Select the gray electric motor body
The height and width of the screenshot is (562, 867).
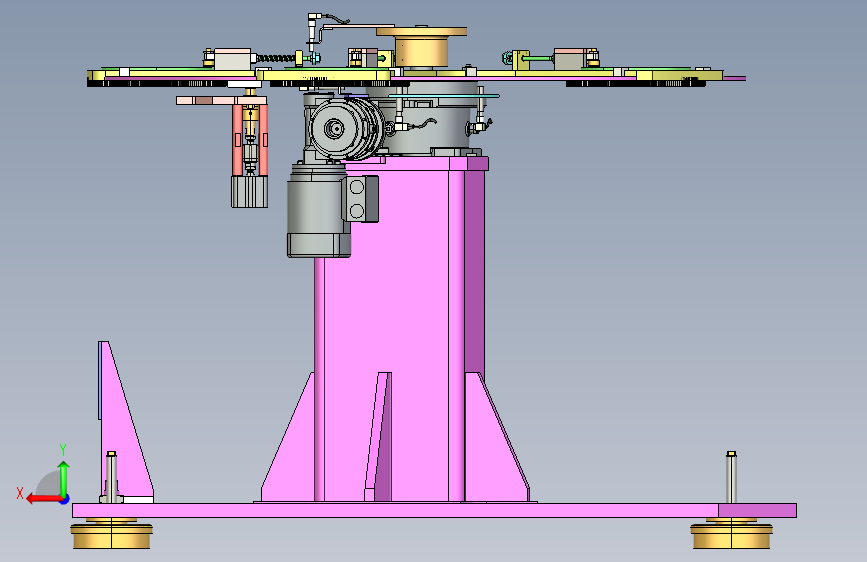click(x=318, y=210)
